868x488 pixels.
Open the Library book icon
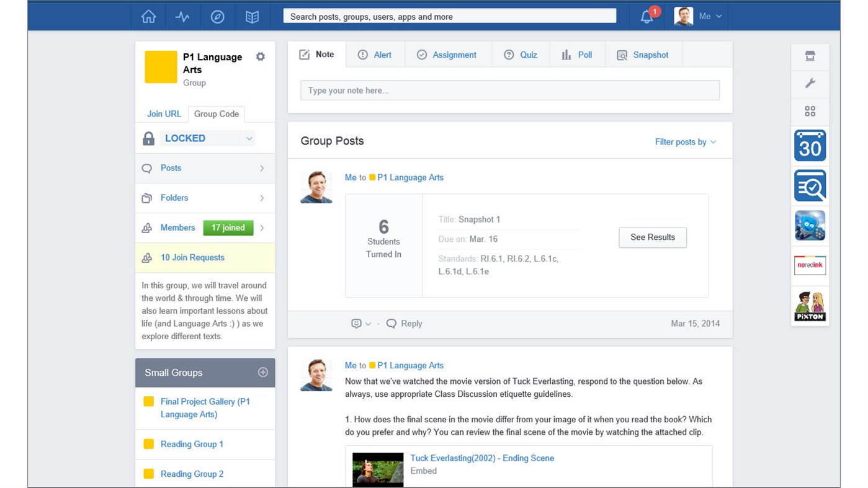252,17
